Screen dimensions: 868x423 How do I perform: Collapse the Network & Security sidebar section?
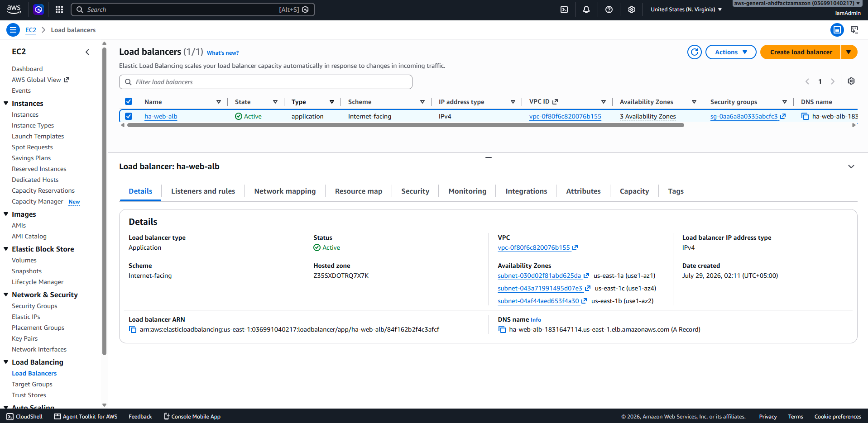6,295
